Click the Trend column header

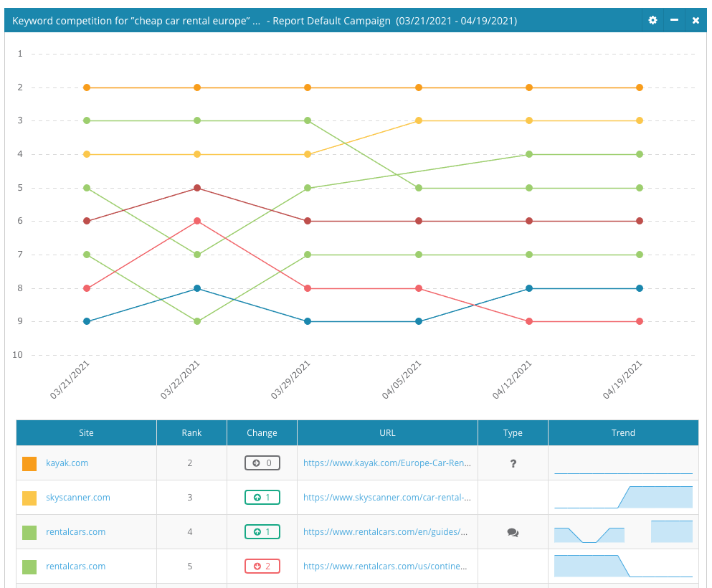coord(623,432)
